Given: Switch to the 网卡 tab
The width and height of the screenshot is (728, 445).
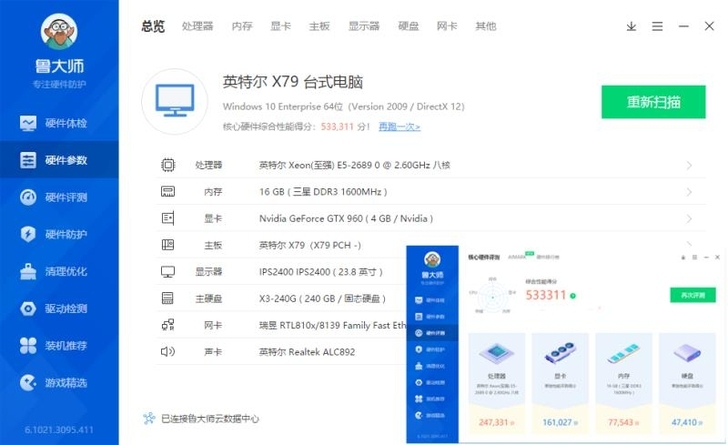Looking at the screenshot, I should (x=447, y=26).
